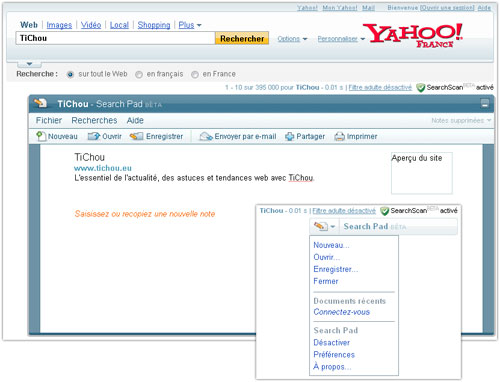Click the Partager plus icon
The width and height of the screenshot is (500, 382).
point(289,136)
